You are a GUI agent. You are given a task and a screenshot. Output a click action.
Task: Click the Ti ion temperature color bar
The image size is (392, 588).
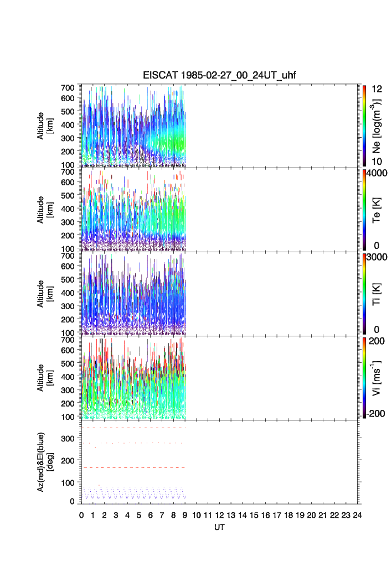(364, 293)
